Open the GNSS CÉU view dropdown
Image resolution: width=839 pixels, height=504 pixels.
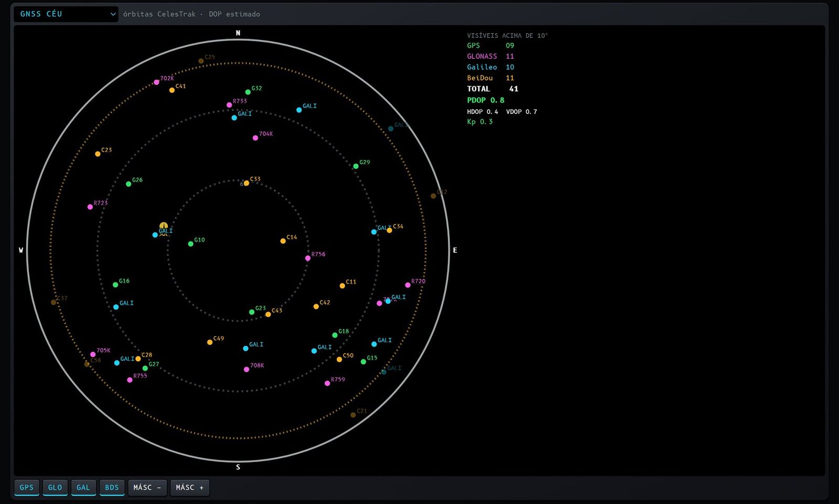pyautogui.click(x=67, y=14)
